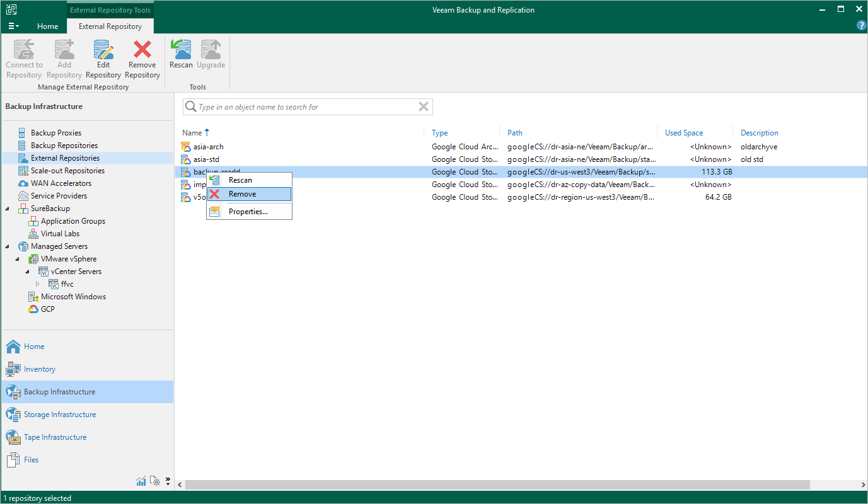Click the Add Repository ribbon icon

click(x=64, y=49)
